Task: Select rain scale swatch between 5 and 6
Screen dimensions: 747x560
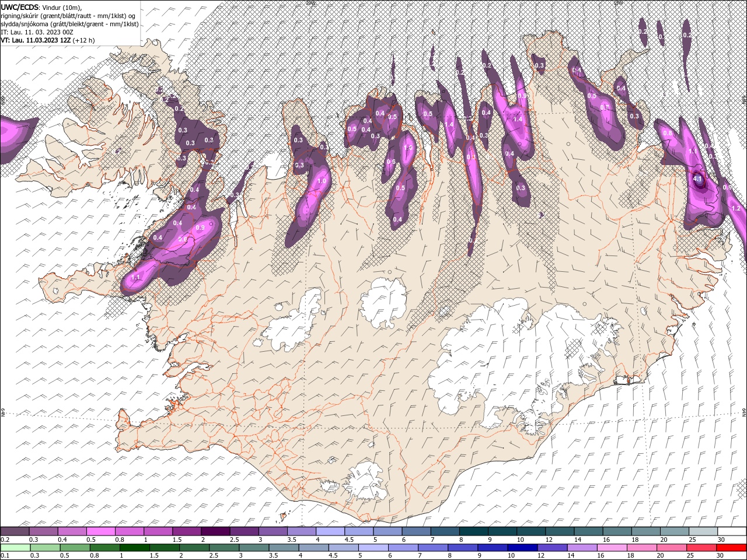Action: pyautogui.click(x=373, y=548)
